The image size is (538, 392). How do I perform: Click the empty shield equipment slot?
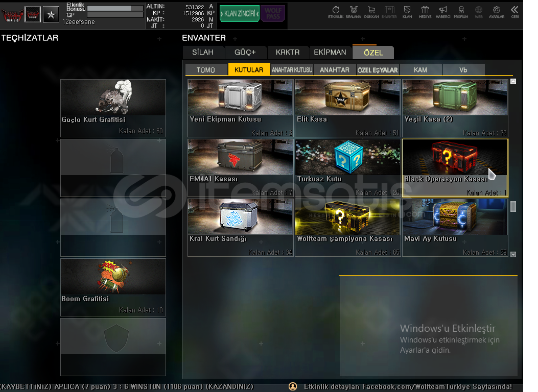point(113,347)
